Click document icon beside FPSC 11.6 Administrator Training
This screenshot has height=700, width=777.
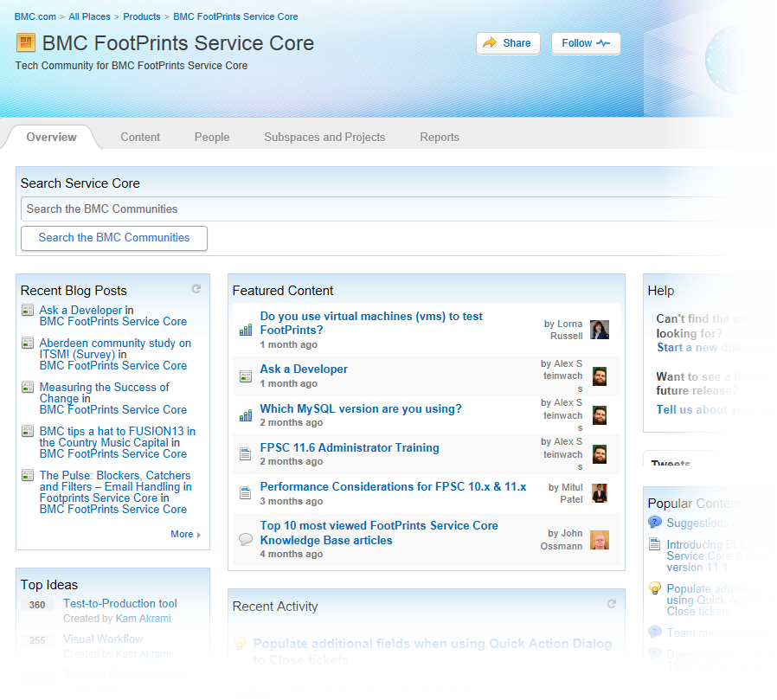(x=245, y=453)
